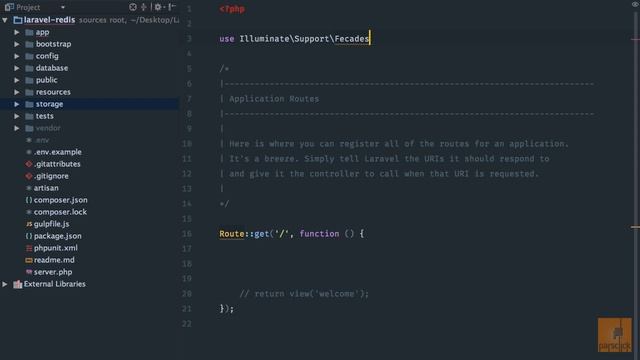Select the .env.example file
The height and width of the screenshot is (360, 640).
point(58,152)
